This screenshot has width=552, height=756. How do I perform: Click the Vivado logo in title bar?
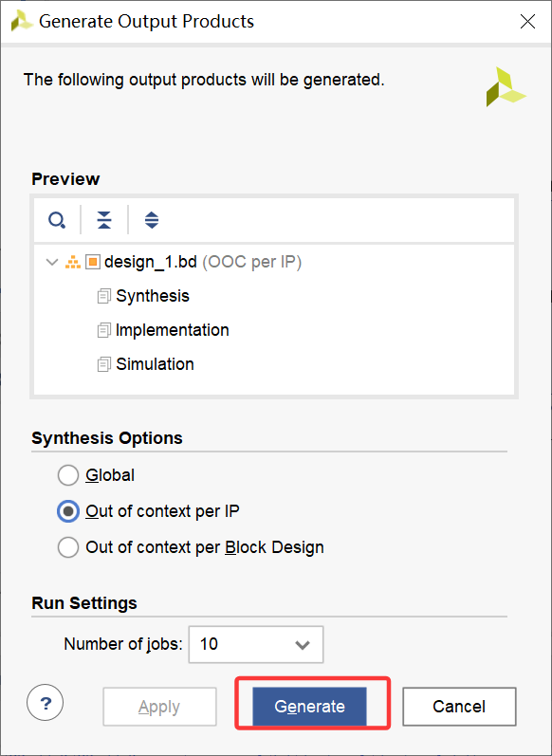coord(22,22)
